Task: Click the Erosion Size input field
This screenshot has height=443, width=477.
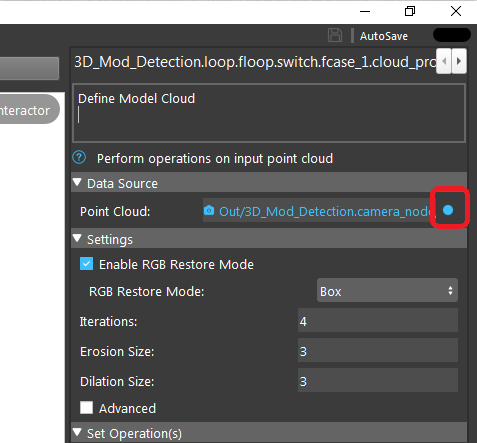Action: pos(378,351)
